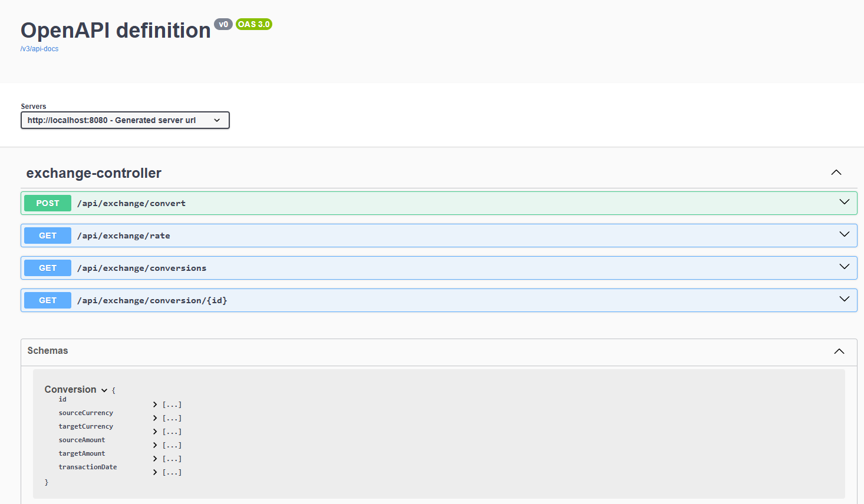This screenshot has height=504, width=864.
Task: Expand the id property details
Action: coord(156,404)
